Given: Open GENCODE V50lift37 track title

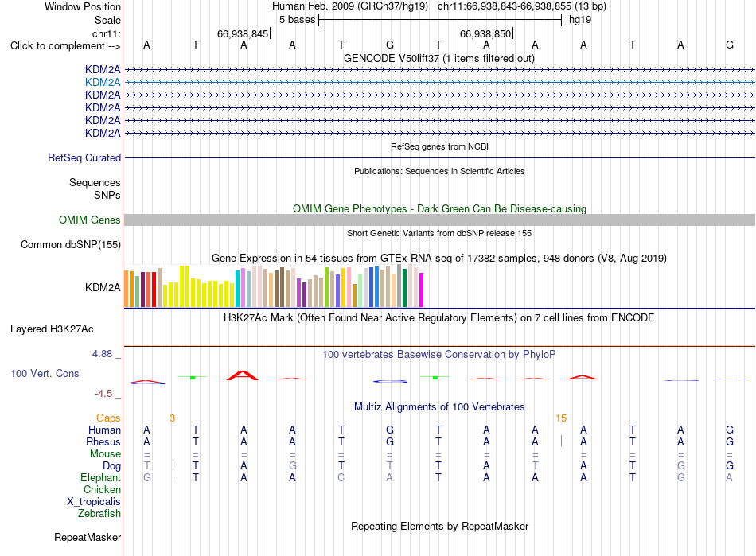Looking at the screenshot, I should coord(438,59).
